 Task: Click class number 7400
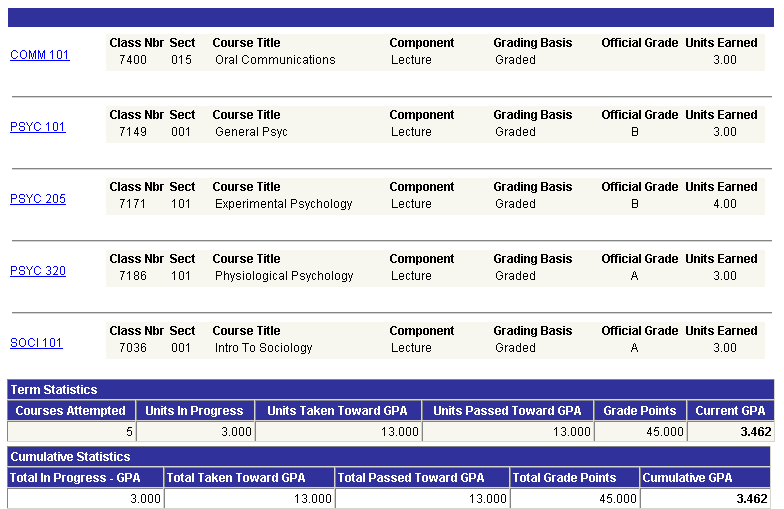(x=133, y=60)
